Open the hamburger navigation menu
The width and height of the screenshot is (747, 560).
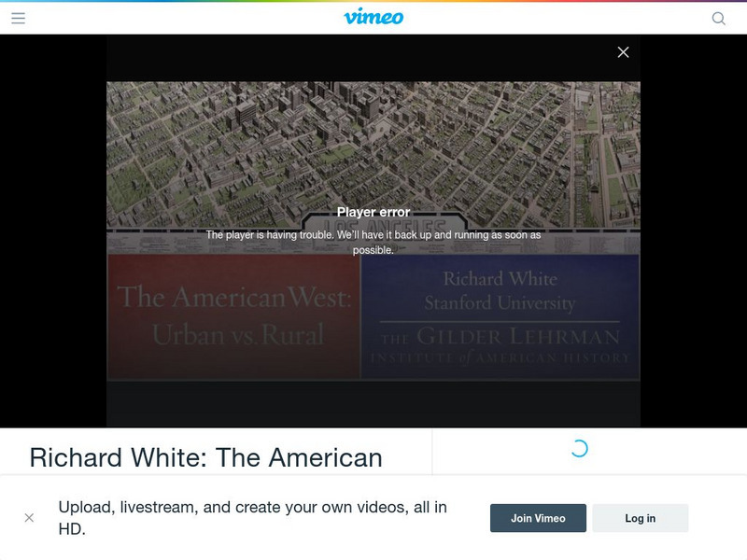[x=18, y=18]
